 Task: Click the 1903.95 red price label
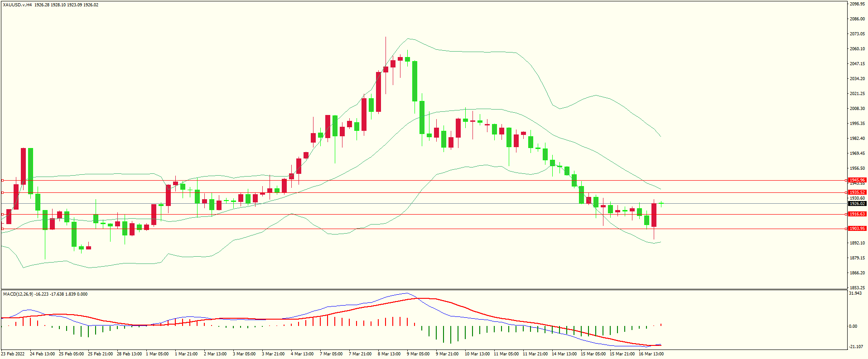857,229
